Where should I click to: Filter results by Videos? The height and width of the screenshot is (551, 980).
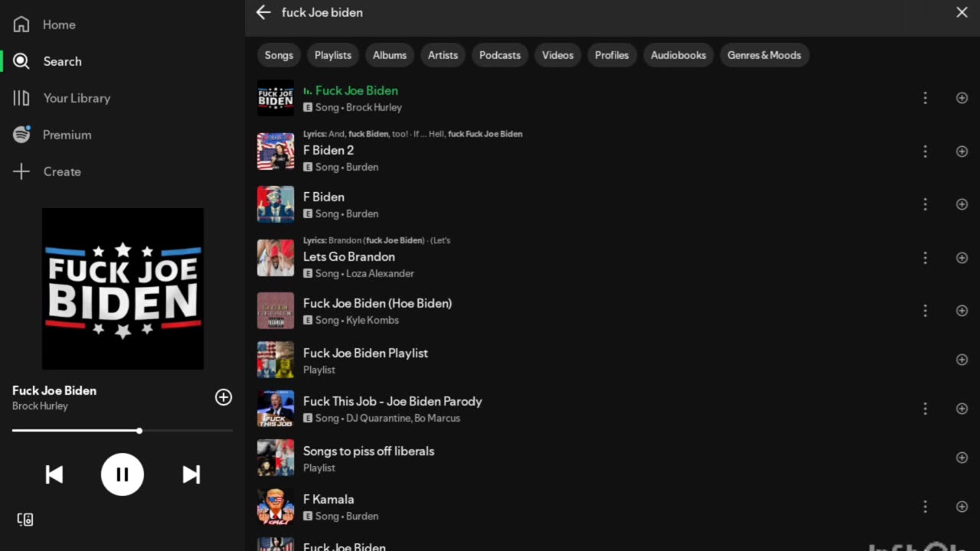pos(557,55)
